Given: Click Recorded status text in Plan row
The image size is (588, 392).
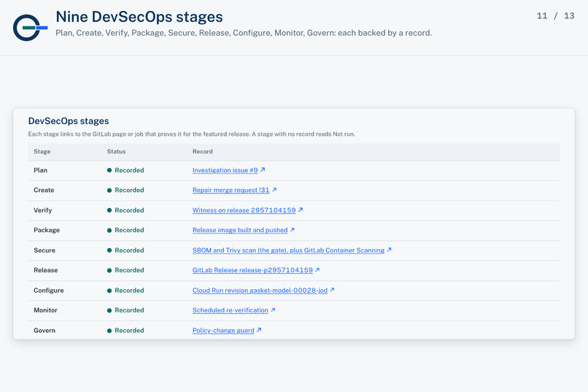Looking at the screenshot, I should (x=129, y=170).
